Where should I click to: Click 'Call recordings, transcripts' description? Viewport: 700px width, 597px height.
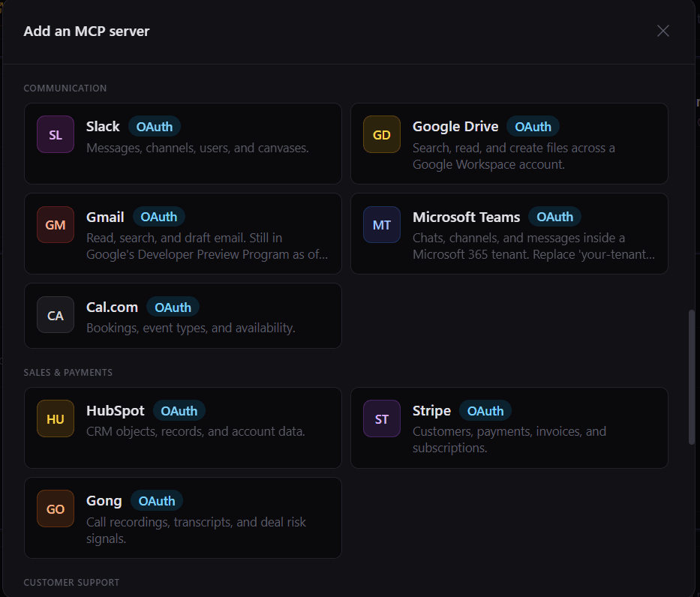coord(196,530)
